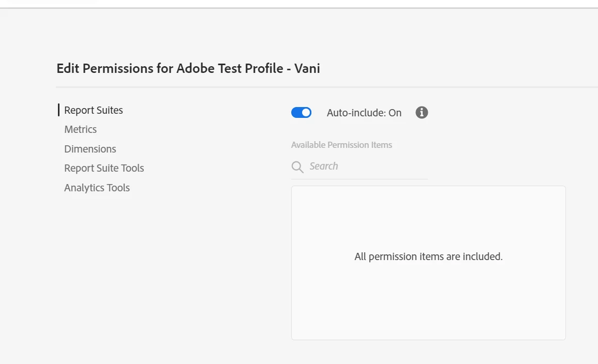Click the active marker bar beside Report Suites
Viewport: 598px width, 364px height.
pos(58,110)
